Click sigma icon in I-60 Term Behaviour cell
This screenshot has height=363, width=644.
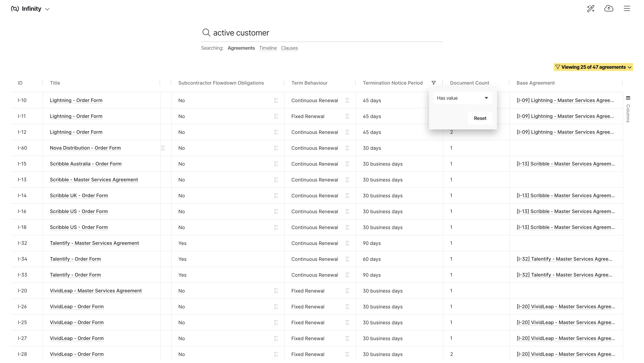[x=347, y=148]
